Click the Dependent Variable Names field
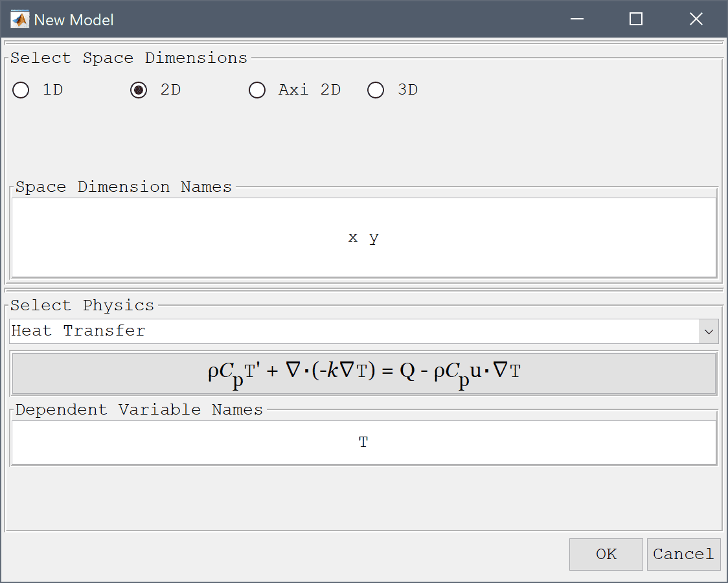 click(364, 442)
